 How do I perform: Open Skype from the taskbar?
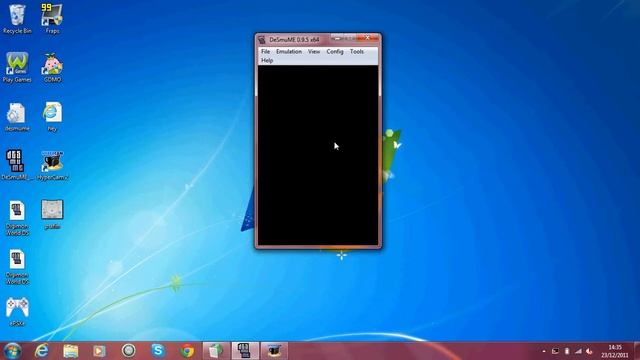(x=158, y=350)
